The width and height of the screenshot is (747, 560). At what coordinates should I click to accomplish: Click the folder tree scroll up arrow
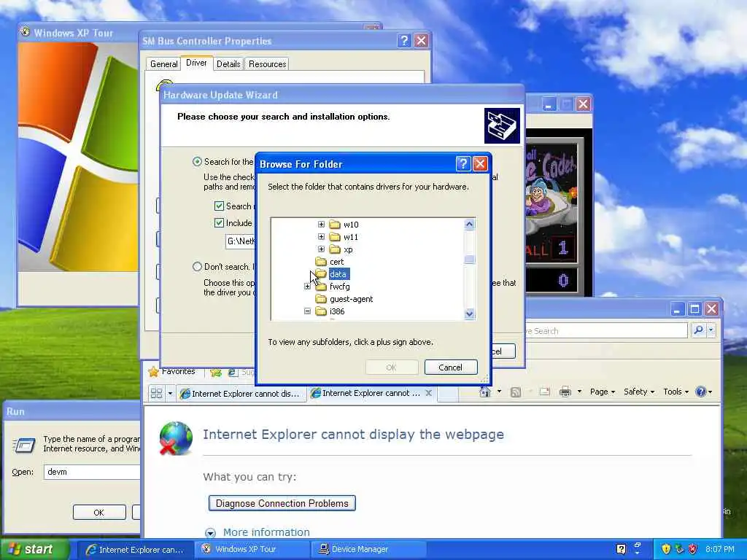tap(469, 225)
